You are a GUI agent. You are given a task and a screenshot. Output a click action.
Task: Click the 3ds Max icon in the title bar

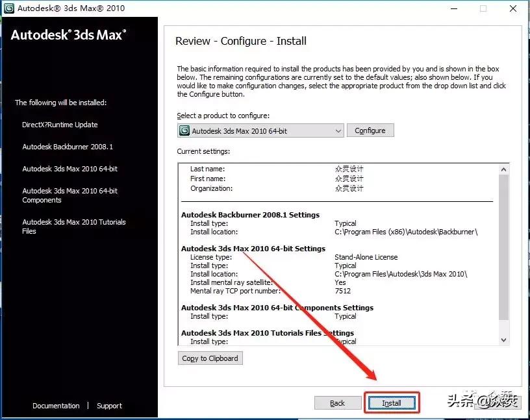click(x=9, y=8)
